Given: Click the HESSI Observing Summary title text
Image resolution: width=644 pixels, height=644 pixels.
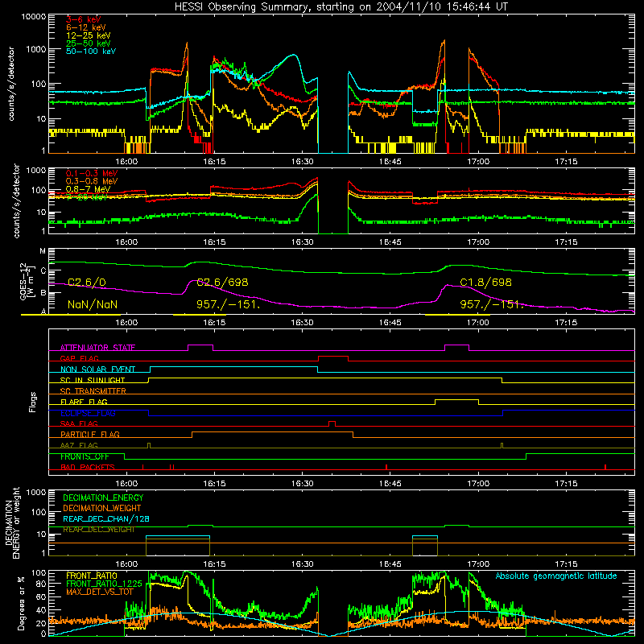Looking at the screenshot, I should [341, 7].
